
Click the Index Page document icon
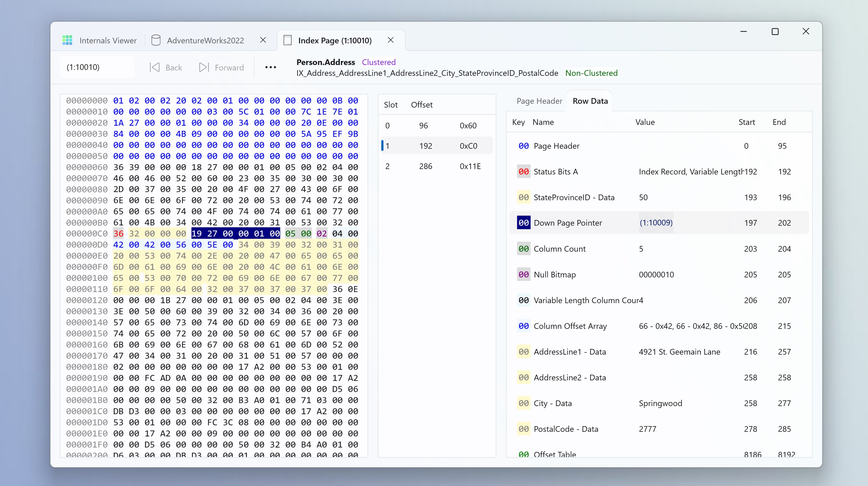[288, 40]
